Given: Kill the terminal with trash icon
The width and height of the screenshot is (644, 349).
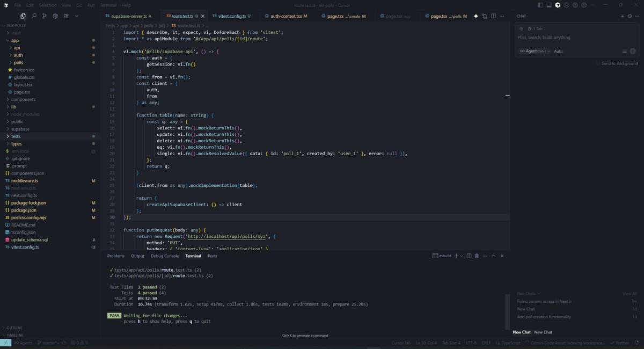Looking at the screenshot, I should 477,256.
